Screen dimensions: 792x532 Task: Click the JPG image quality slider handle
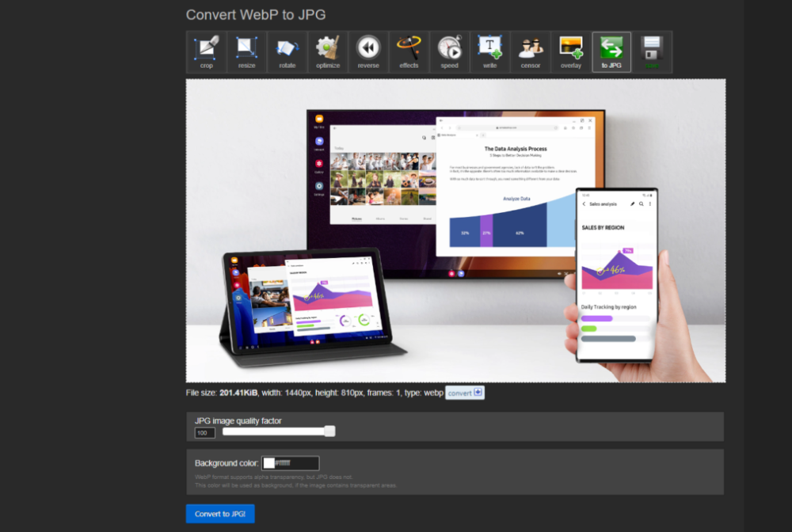[x=329, y=431]
